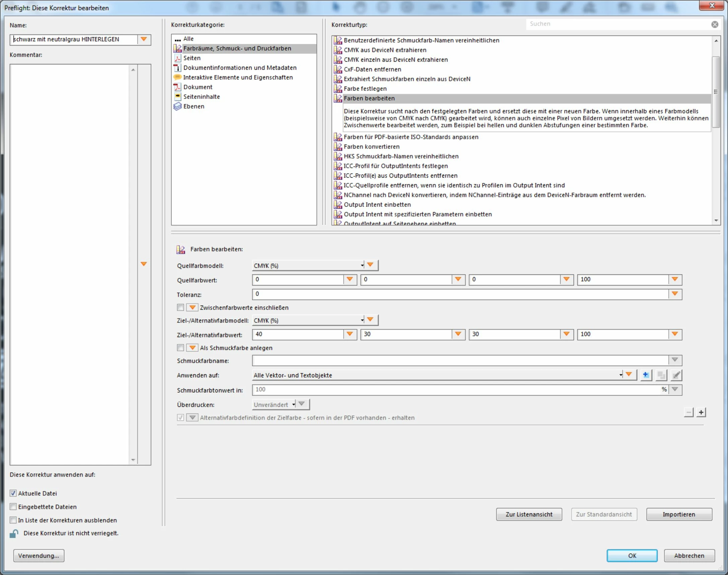728x575 pixels.
Task: Enable Zwischenfarbwerte einschließen checkbox
Action: click(x=180, y=307)
